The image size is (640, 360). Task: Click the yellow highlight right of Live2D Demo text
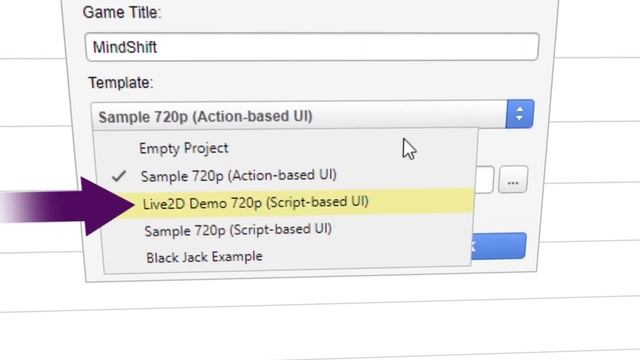tap(420, 201)
